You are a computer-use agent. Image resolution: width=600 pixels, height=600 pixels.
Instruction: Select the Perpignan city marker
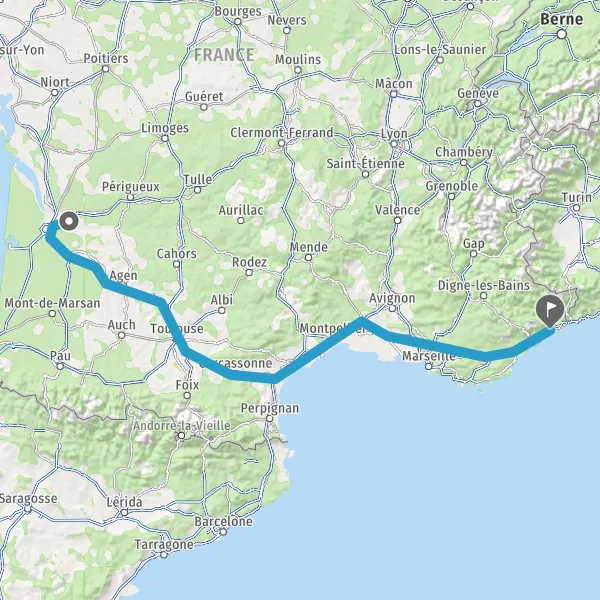tap(270, 419)
